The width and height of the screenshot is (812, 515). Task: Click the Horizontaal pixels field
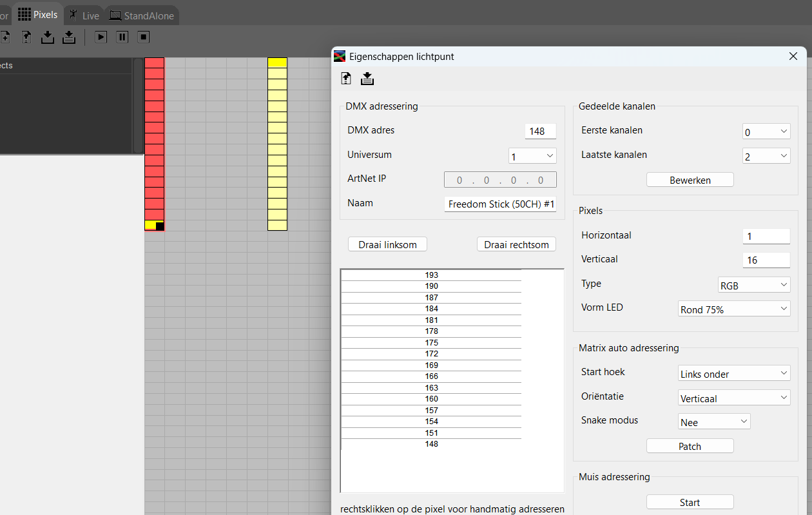coord(766,236)
